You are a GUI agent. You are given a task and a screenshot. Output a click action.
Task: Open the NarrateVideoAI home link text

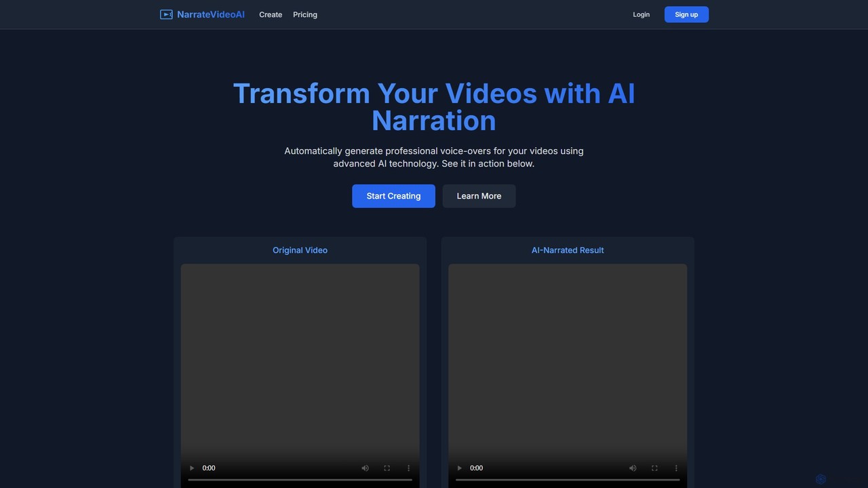point(211,14)
